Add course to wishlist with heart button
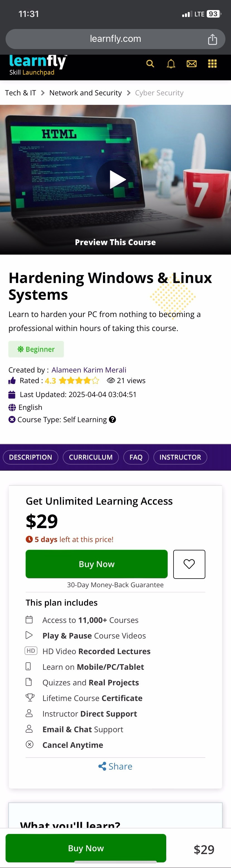Image resolution: width=231 pixels, height=868 pixels. click(189, 564)
